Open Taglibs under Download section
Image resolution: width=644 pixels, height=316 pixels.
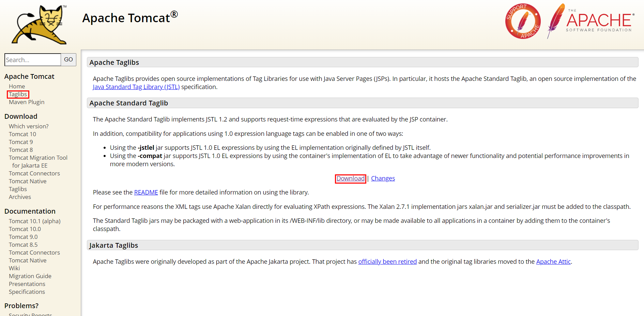[18, 189]
